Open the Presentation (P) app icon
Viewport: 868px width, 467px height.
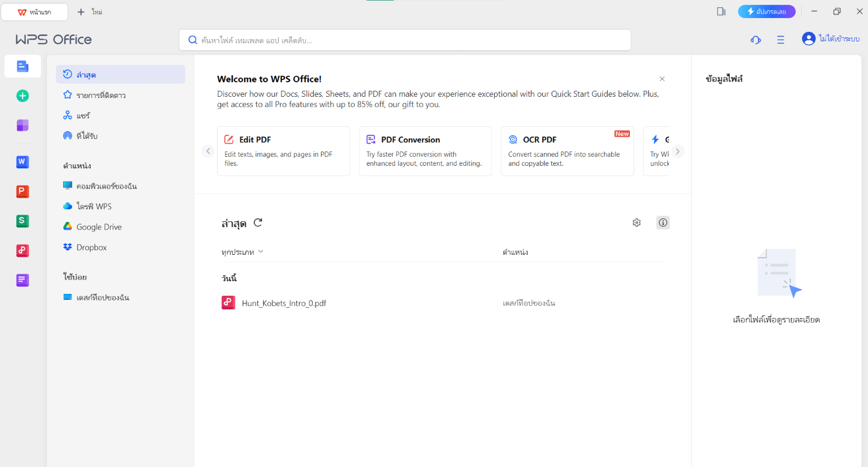(22, 192)
